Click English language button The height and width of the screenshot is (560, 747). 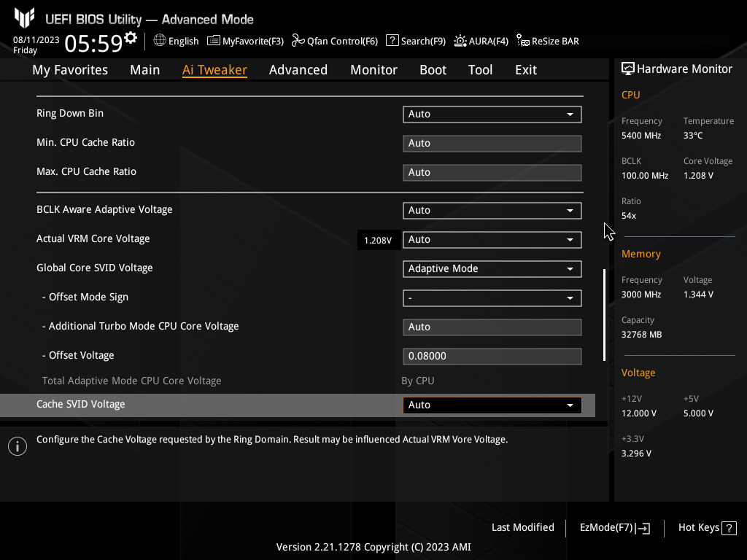click(177, 41)
